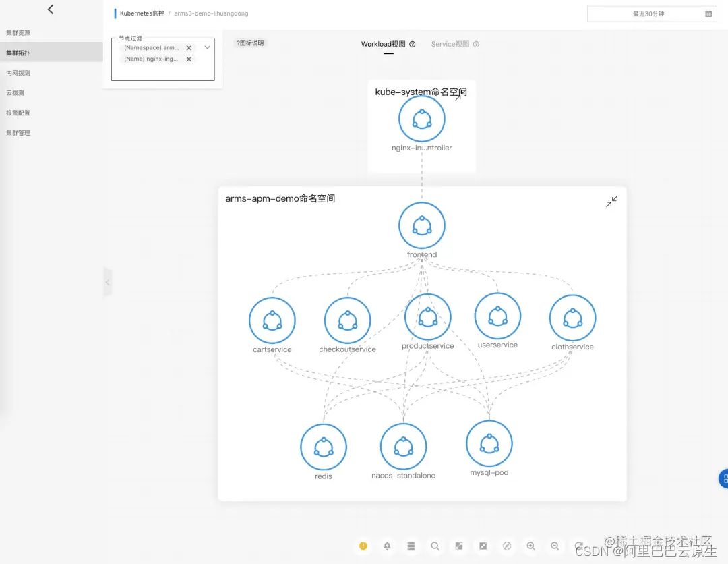This screenshot has height=564, width=728.
Task: Select the userservice workload node
Action: pos(497,316)
